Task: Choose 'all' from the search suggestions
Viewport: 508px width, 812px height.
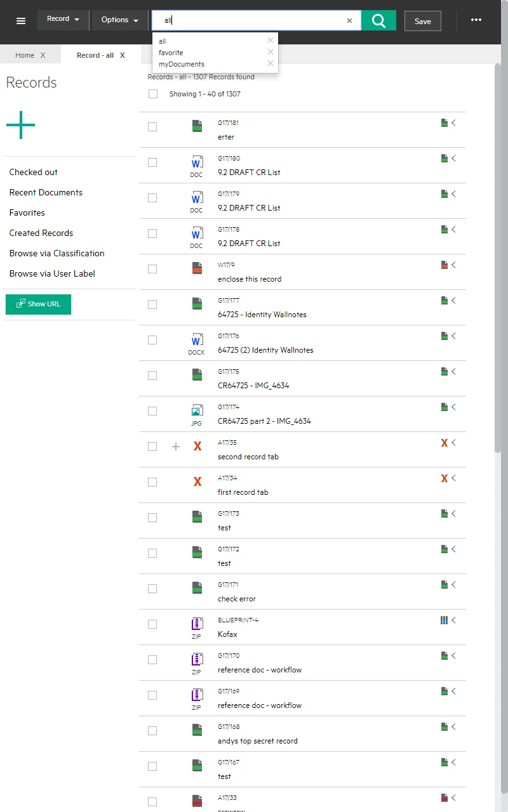Action: [163, 41]
